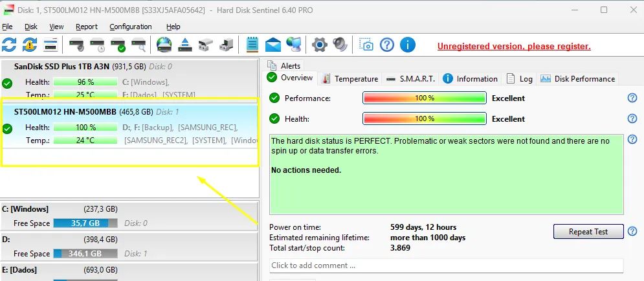This screenshot has height=281, width=644.
Task: Select the E: [Dados] partition entry
Action: (x=129, y=271)
